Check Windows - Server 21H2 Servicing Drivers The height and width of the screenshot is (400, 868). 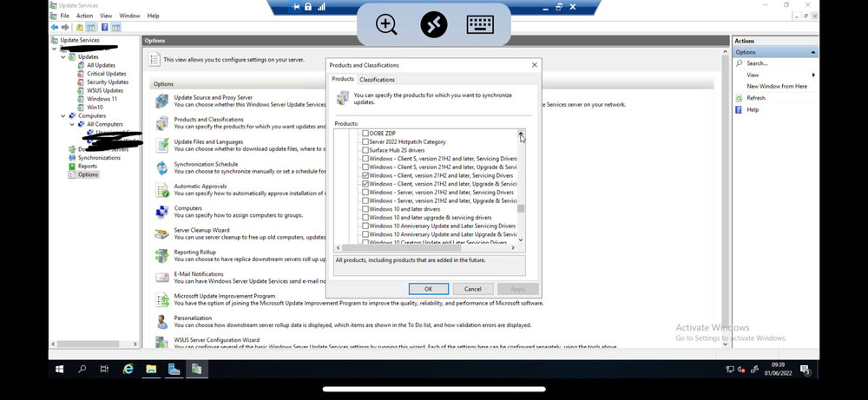coord(365,193)
